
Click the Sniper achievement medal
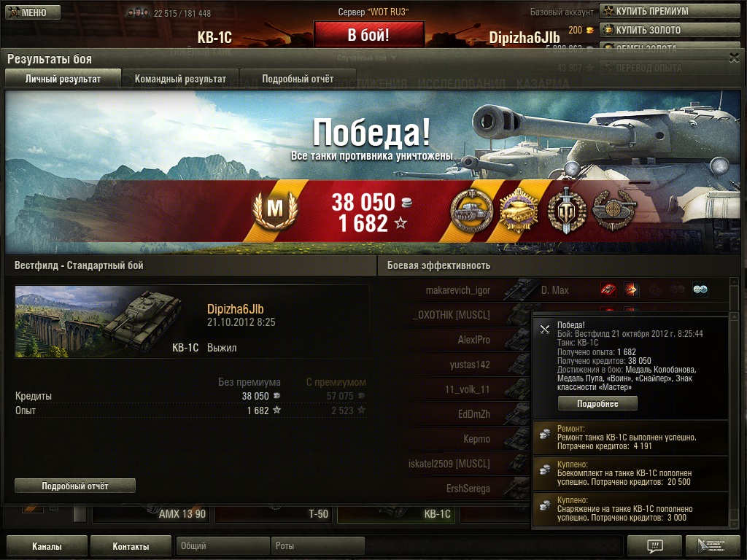614,210
